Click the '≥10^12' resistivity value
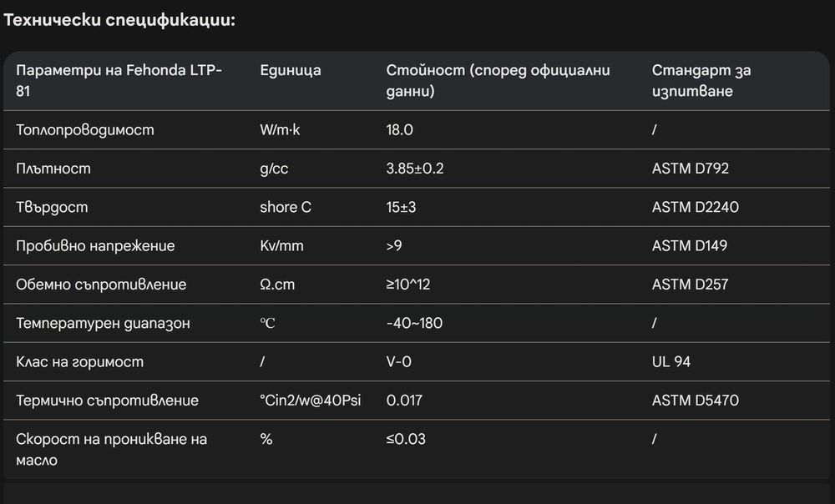 tap(408, 285)
